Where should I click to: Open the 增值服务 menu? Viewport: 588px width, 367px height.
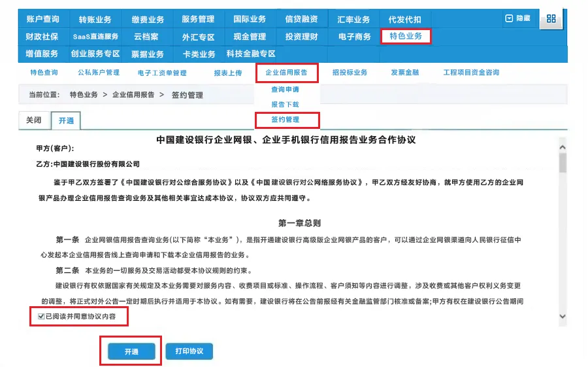tap(42, 54)
